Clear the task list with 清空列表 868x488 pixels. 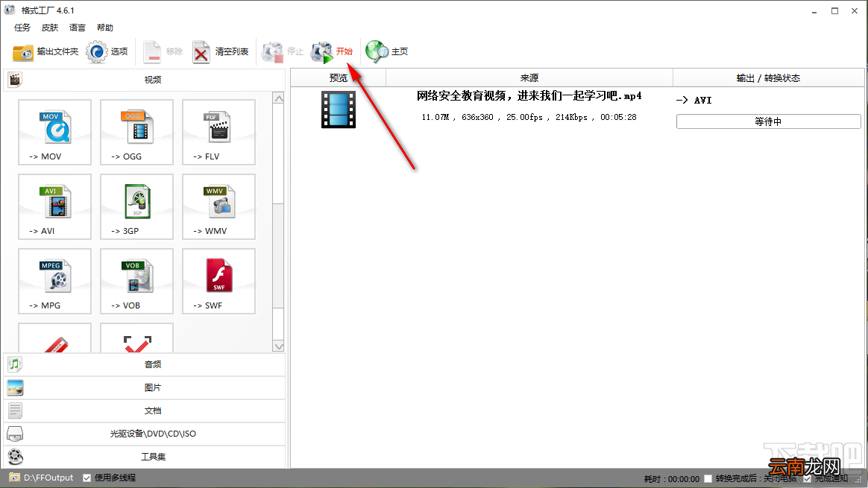coord(220,52)
